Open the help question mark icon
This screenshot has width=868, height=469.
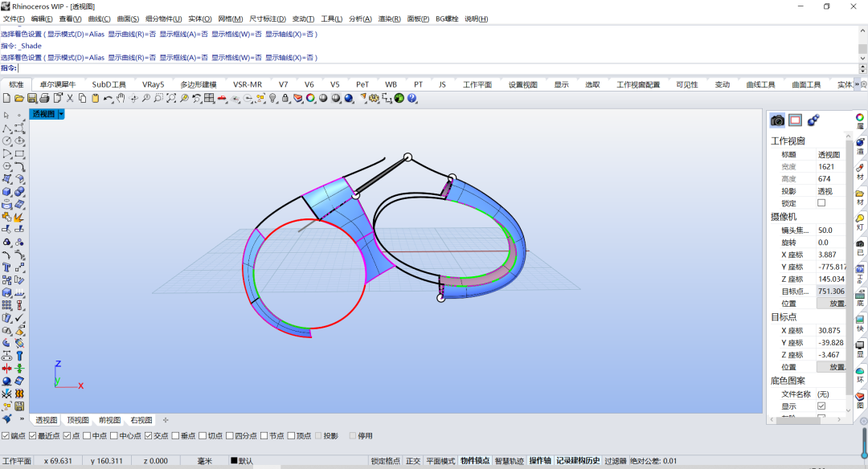tap(411, 99)
